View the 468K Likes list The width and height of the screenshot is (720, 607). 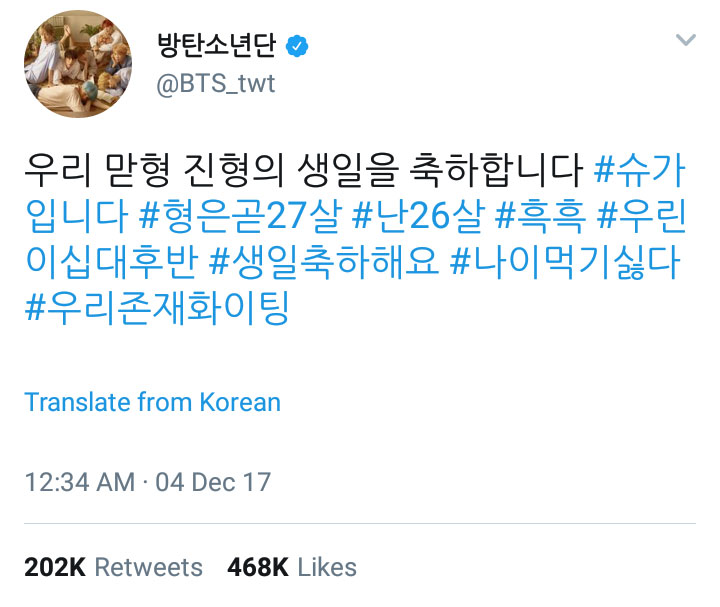tap(292, 567)
